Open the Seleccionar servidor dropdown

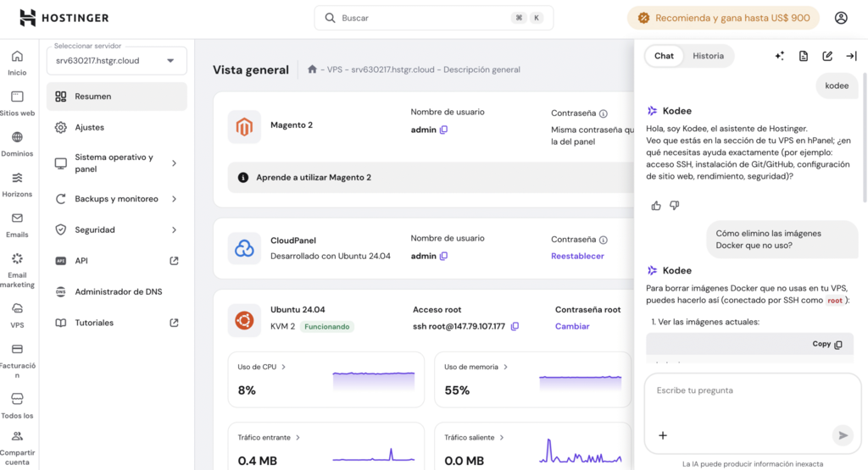[117, 61]
